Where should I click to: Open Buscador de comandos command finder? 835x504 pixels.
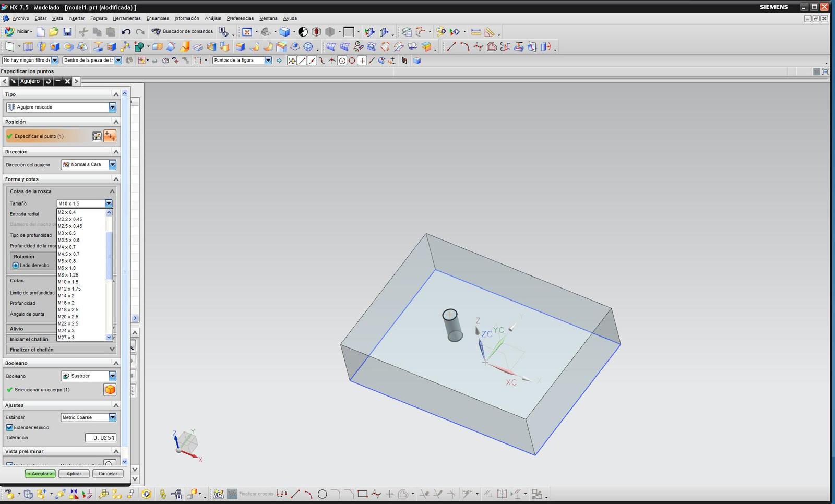pyautogui.click(x=182, y=31)
